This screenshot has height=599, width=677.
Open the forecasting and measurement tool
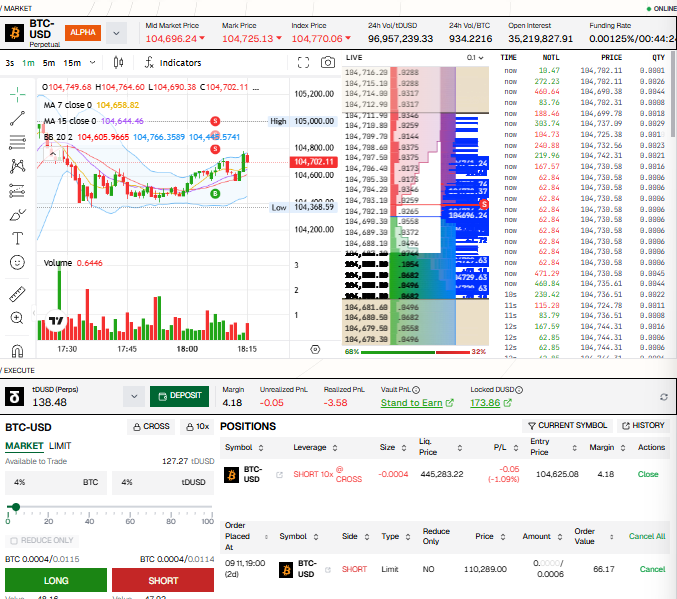coord(17,190)
